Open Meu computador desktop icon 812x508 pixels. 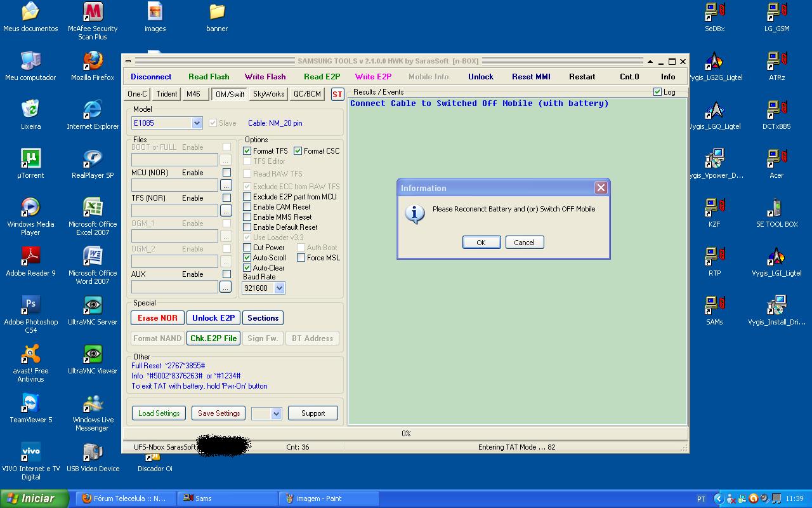pos(30,65)
